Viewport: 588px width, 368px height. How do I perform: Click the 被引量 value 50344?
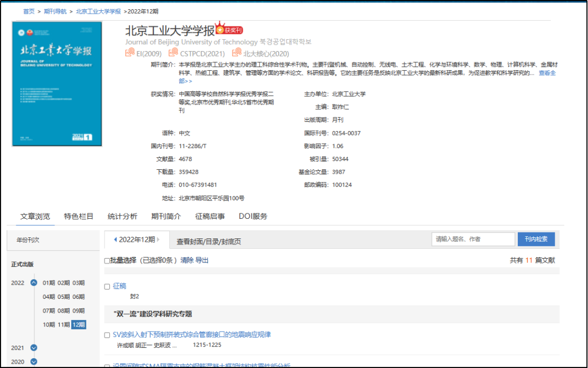(x=340, y=159)
